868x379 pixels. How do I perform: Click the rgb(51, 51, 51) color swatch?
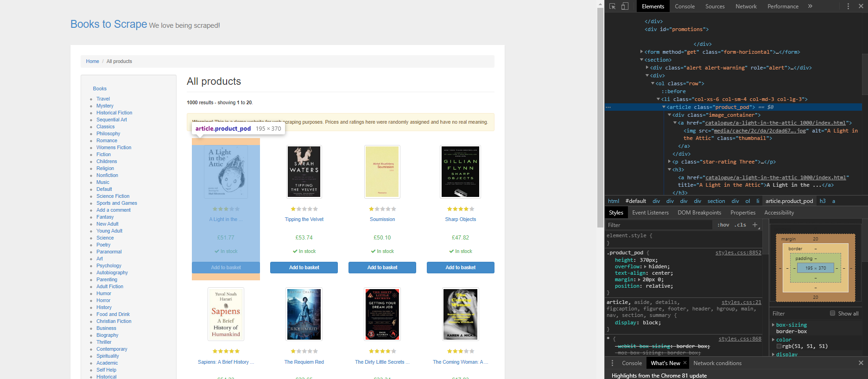click(x=779, y=346)
